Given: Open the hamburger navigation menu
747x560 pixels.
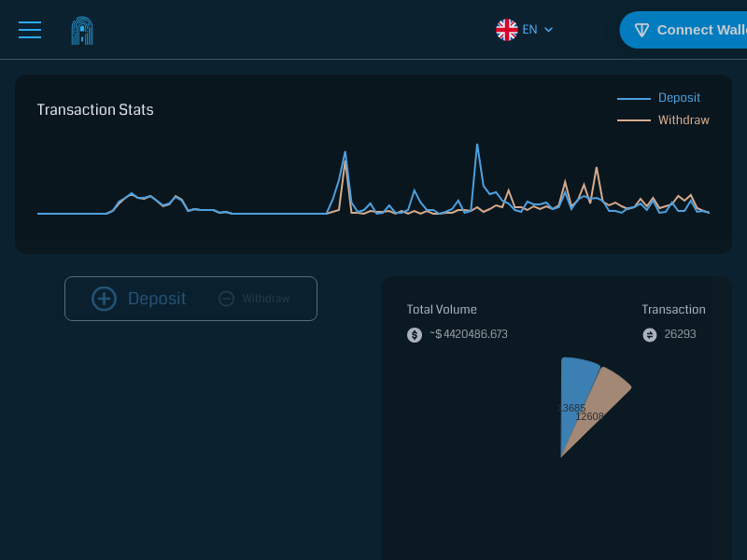Looking at the screenshot, I should click(x=30, y=30).
